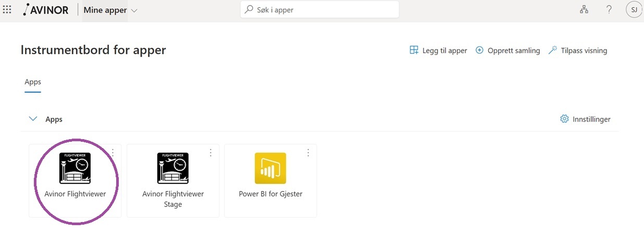Click the Instrumentbord for apper heading
This screenshot has width=644, height=246.
point(93,50)
